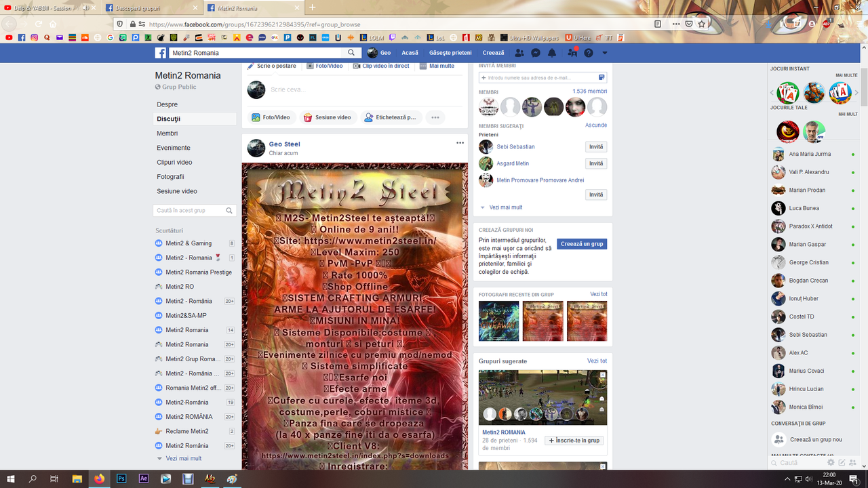868x488 pixels.
Task: Open the three-dot menu on Geo Steel's post
Action: point(460,143)
